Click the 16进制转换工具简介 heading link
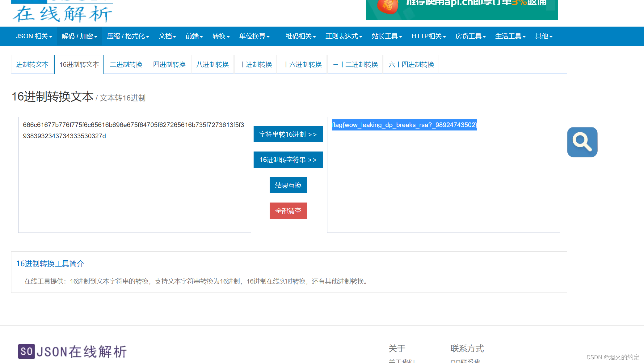 tap(50, 264)
